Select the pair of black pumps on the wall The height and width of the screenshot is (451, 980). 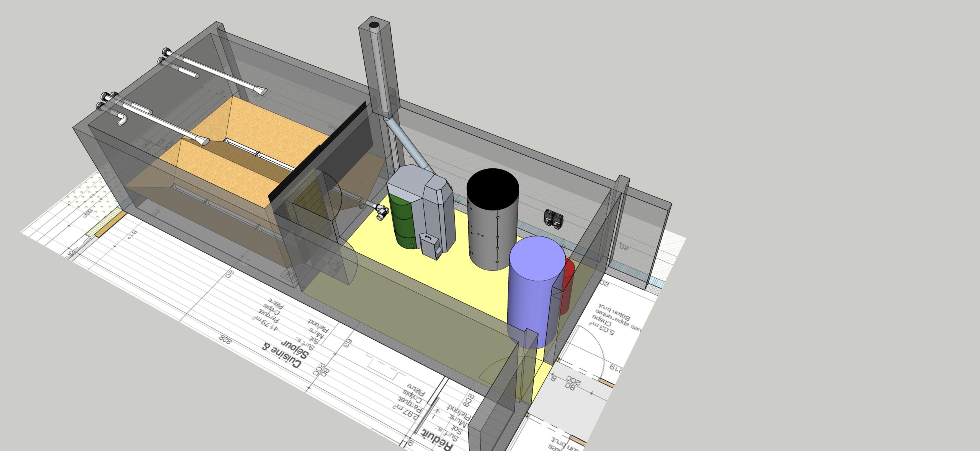pyautogui.click(x=554, y=219)
